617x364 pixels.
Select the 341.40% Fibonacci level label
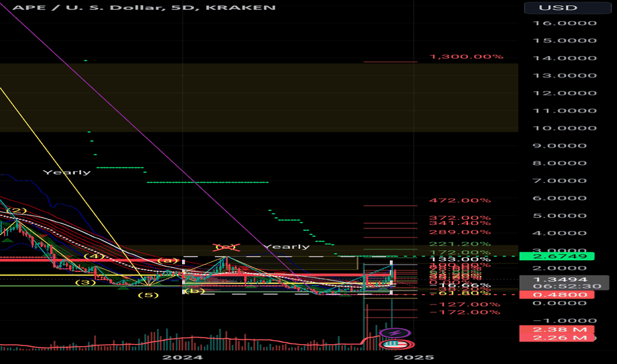click(459, 223)
